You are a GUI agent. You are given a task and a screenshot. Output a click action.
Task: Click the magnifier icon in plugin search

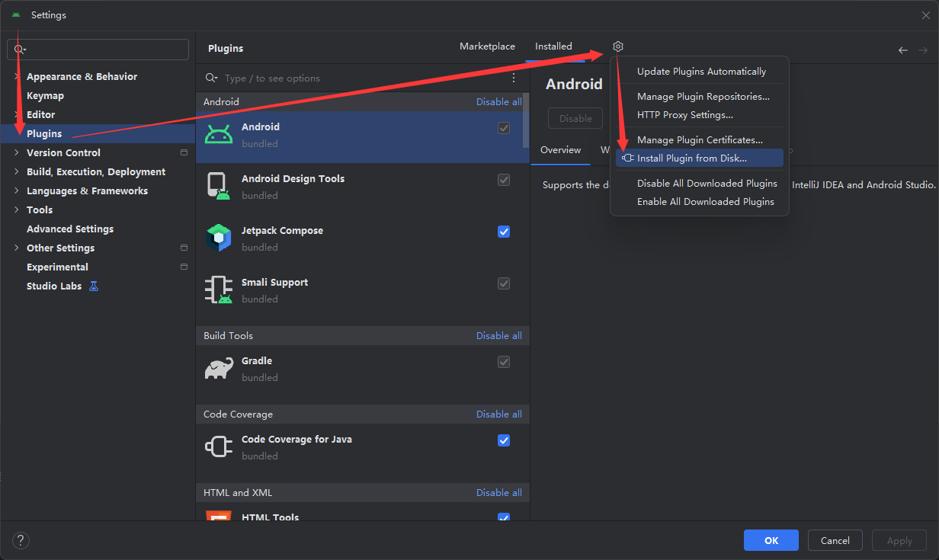tap(213, 78)
